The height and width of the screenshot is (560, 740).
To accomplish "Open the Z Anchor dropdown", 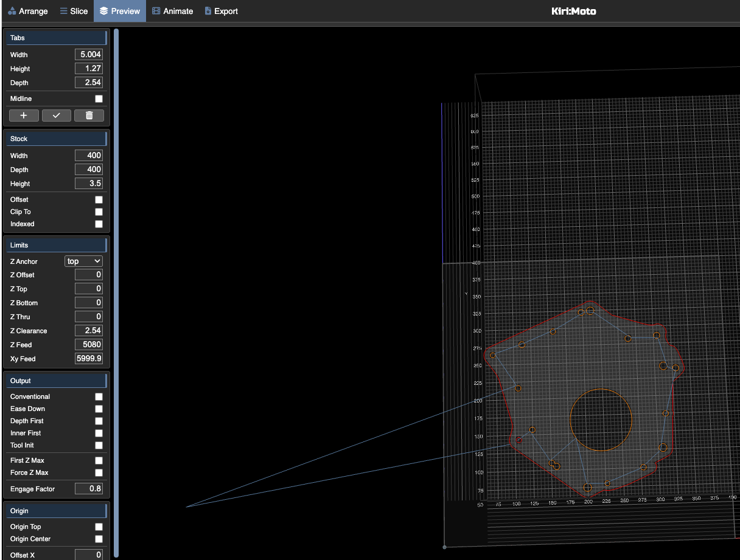I will coord(83,261).
